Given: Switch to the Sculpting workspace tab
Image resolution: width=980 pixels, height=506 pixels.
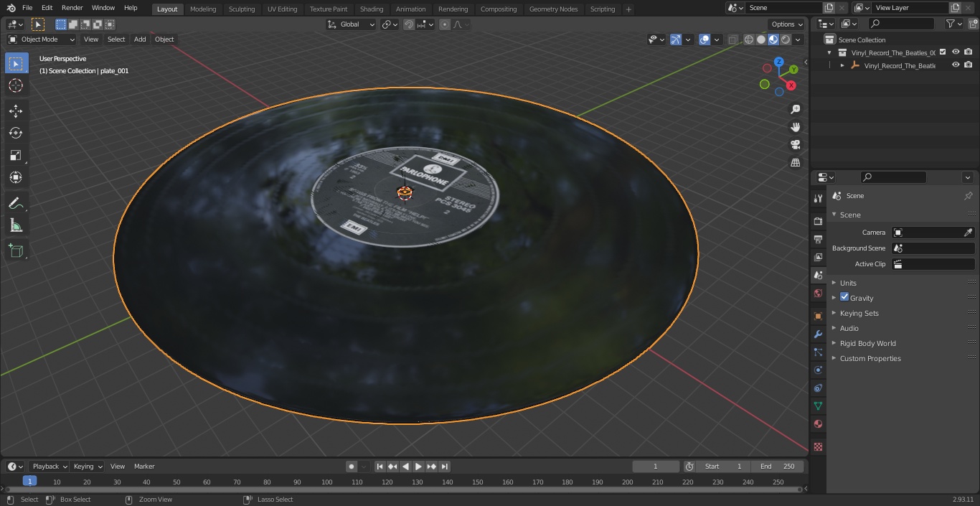Looking at the screenshot, I should 242,9.
